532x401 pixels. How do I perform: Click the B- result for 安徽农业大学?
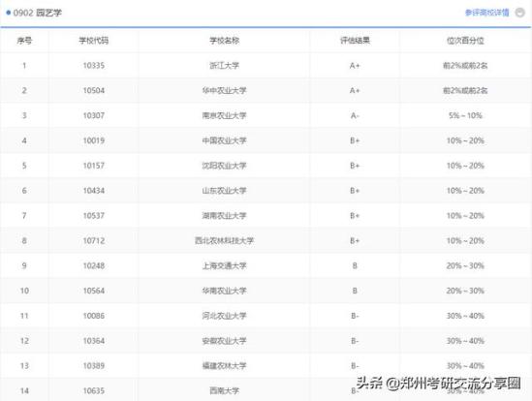tap(355, 341)
